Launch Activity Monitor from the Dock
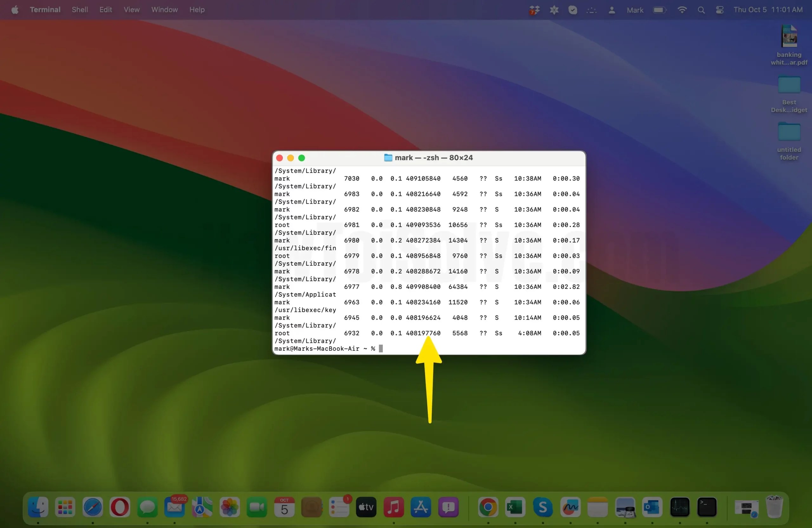Screen dimensions: 812x528 click(x=680, y=508)
